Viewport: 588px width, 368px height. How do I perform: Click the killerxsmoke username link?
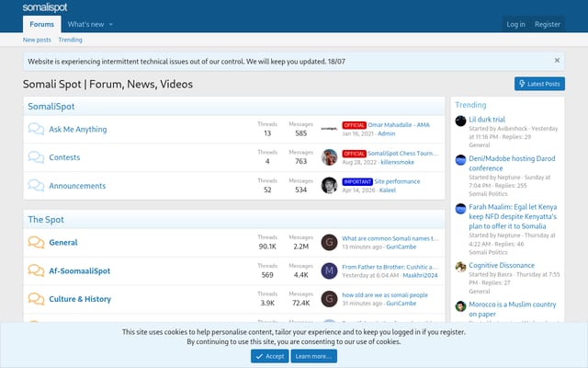[398, 162]
